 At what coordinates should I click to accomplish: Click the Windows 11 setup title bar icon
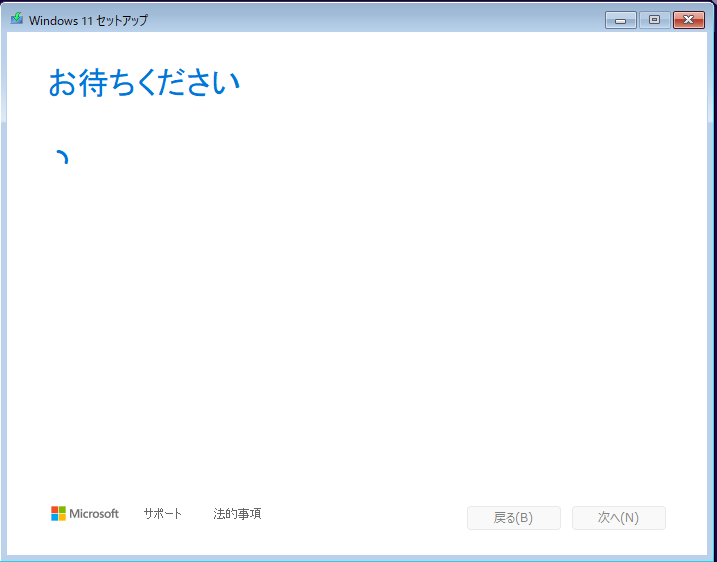[x=17, y=19]
